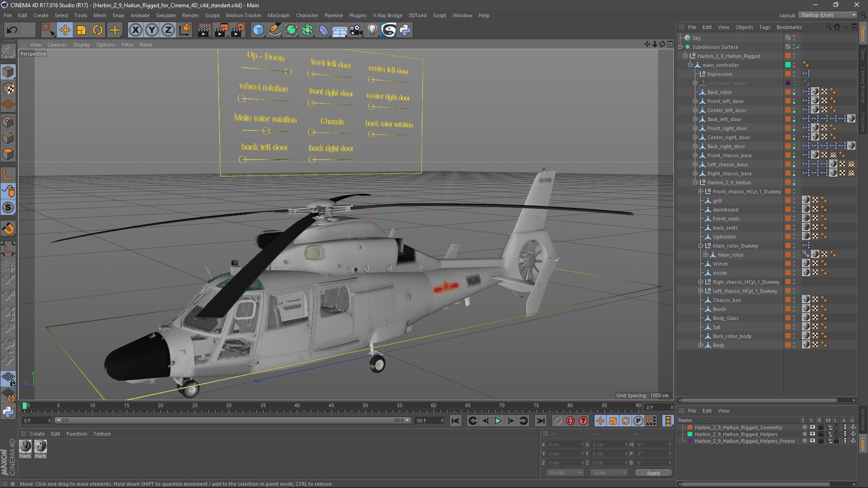Click the Undo arrow icon
Screen dimensions: 868x488
12,30
